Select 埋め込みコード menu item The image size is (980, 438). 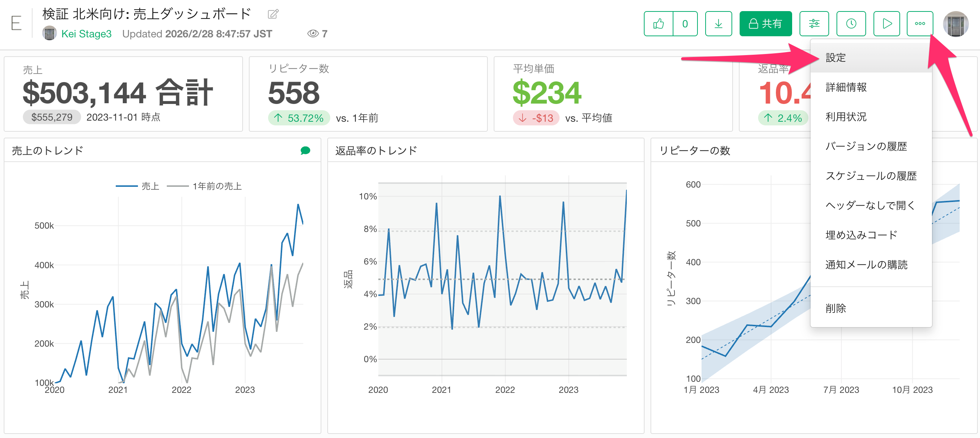[x=861, y=235]
